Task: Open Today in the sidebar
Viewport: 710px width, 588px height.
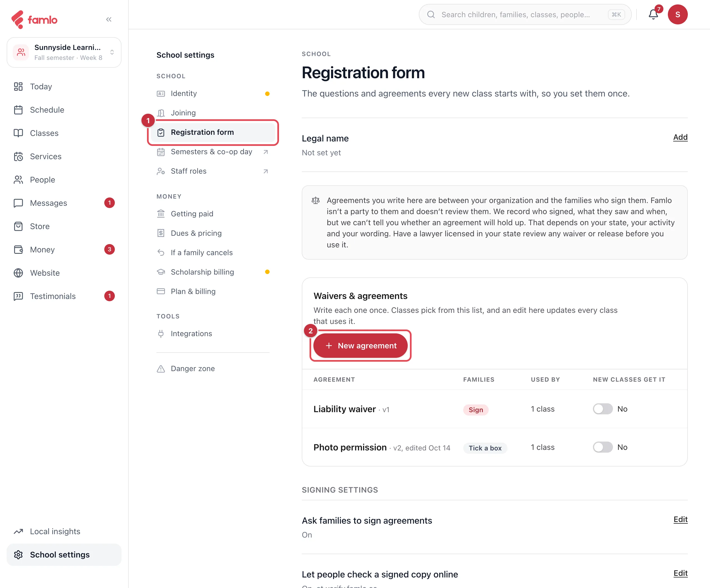Action: point(64,87)
